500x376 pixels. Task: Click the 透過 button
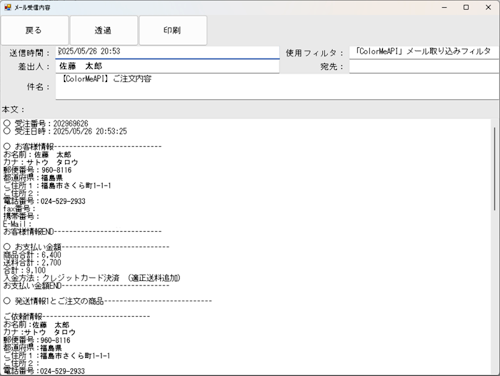tap(103, 30)
